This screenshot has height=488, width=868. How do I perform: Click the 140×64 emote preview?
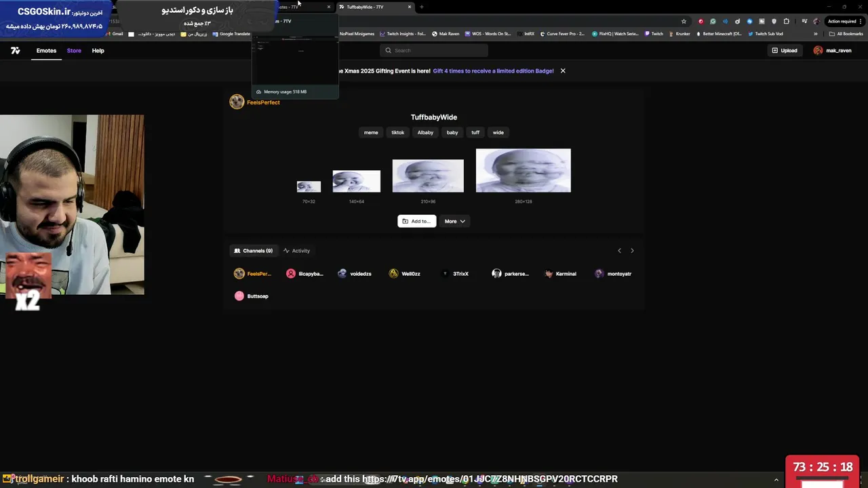(357, 182)
